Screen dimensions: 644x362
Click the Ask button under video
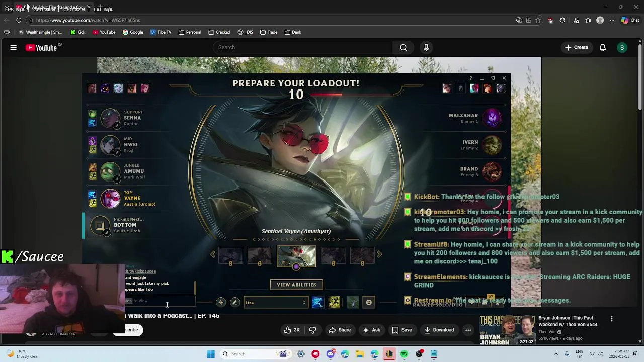[370, 330]
